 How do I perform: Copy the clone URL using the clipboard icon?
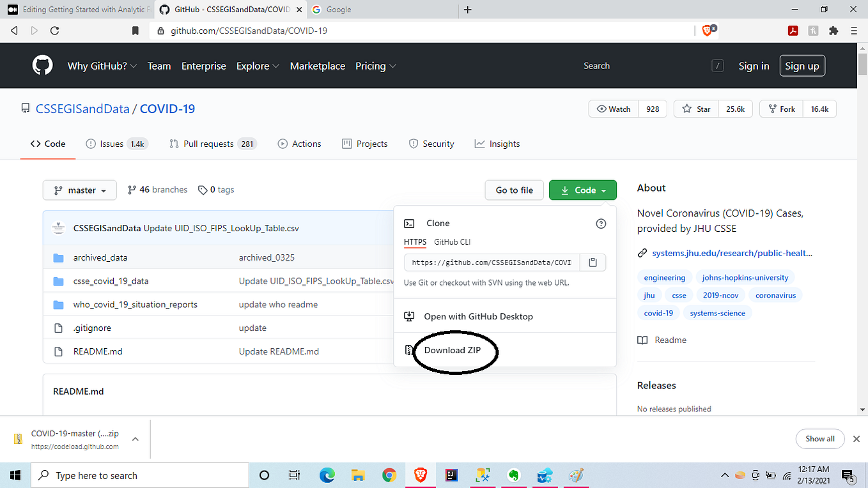coord(593,262)
